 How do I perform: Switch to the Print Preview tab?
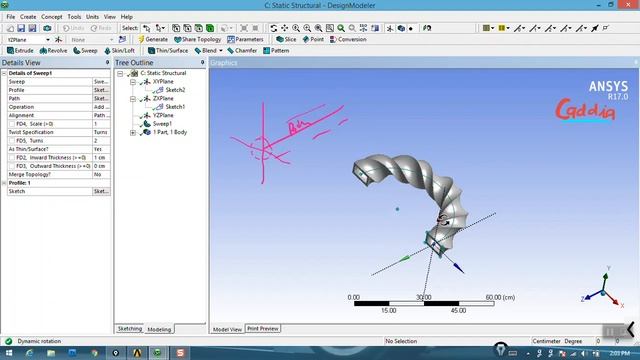[x=263, y=329]
